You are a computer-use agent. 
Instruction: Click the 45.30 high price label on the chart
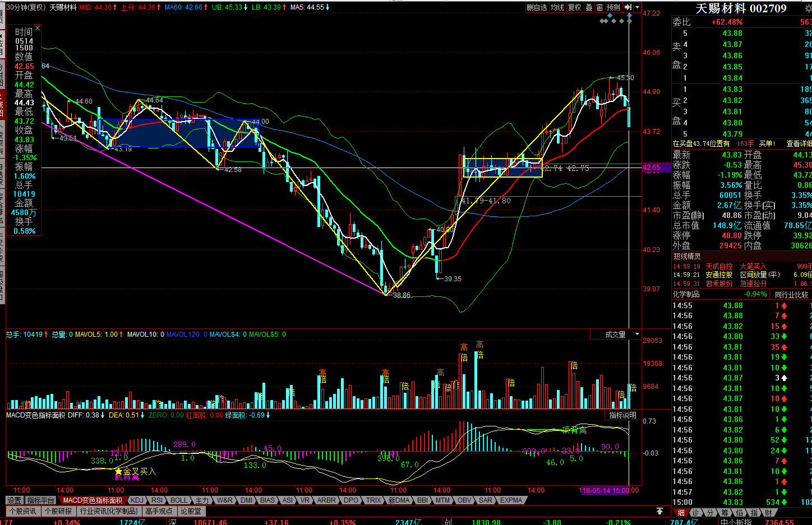pos(625,78)
